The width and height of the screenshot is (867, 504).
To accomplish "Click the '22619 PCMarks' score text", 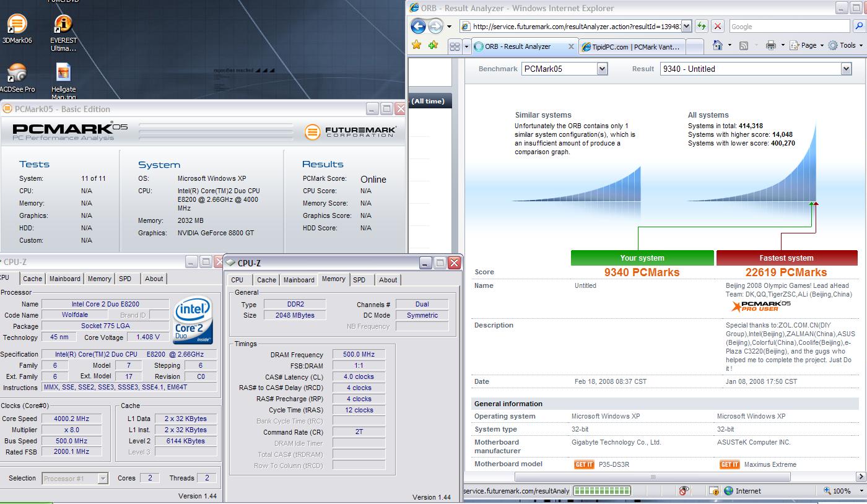I will (x=786, y=272).
